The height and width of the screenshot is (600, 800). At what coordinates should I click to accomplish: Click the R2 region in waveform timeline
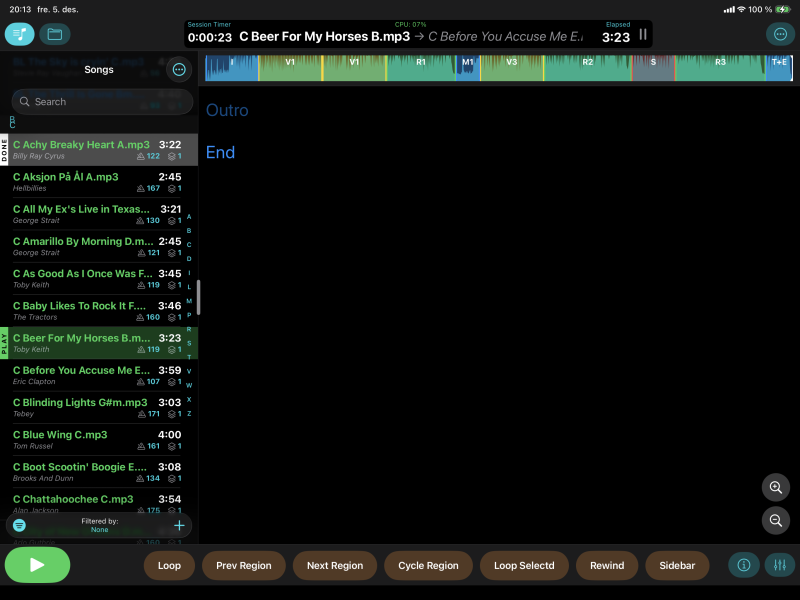pos(587,68)
